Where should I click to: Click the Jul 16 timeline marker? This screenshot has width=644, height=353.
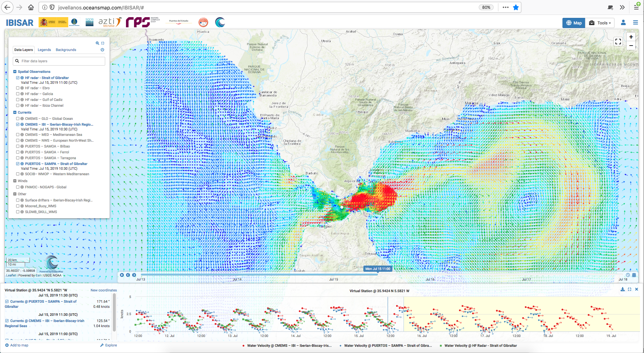430,279
